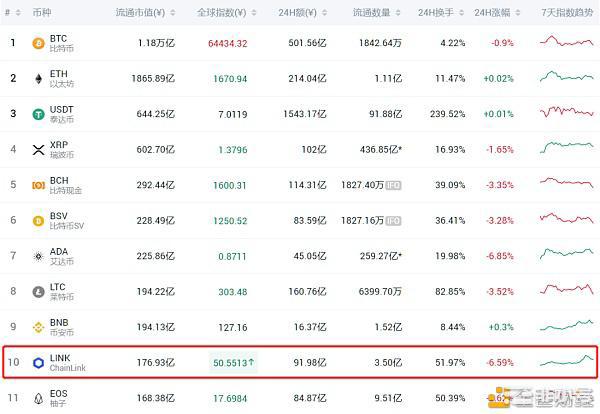Click XRP index price 1.3796

[x=233, y=150]
